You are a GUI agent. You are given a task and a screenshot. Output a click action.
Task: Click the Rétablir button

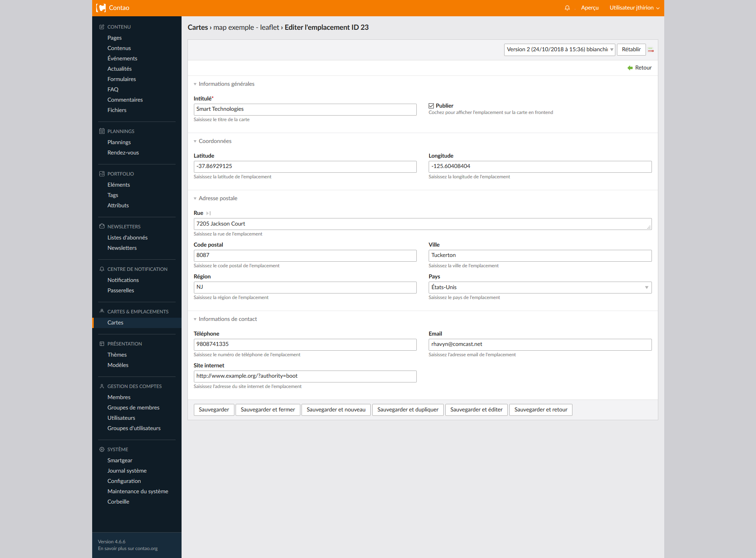(x=631, y=50)
